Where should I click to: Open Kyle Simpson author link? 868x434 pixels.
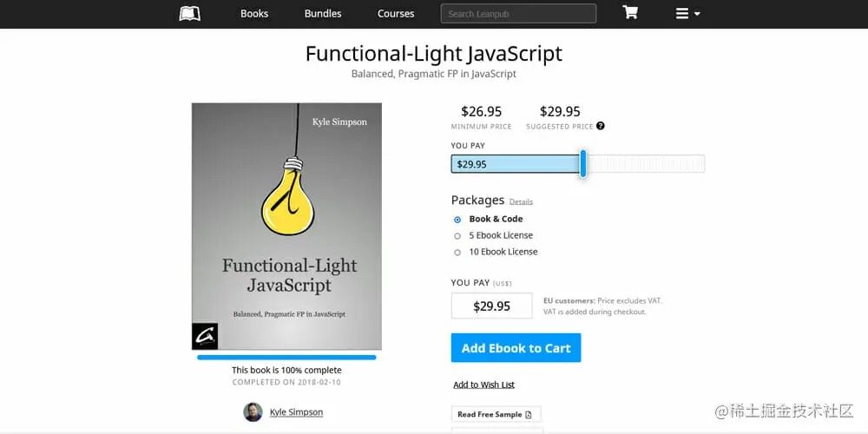(x=296, y=411)
